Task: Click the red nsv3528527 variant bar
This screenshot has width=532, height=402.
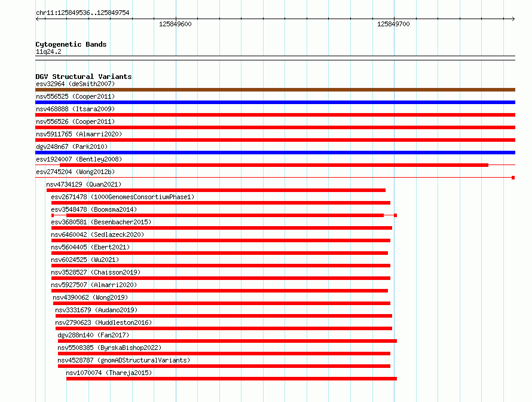Action: click(x=221, y=278)
